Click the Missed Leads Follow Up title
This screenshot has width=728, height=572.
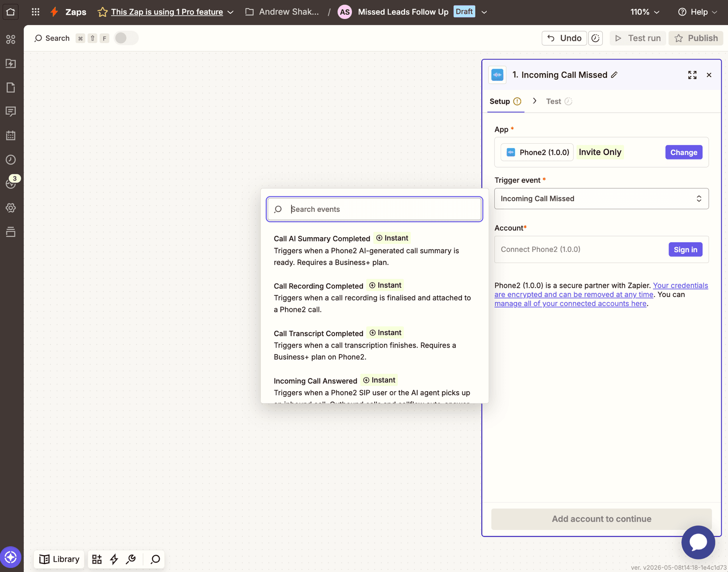(x=403, y=12)
